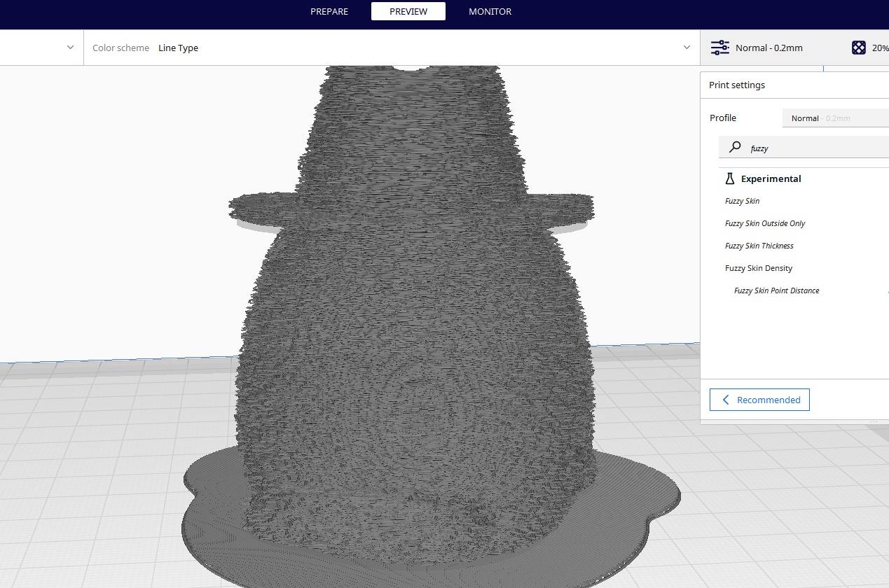Switch to the MONITOR tab
The height and width of the screenshot is (588, 889).
click(490, 11)
